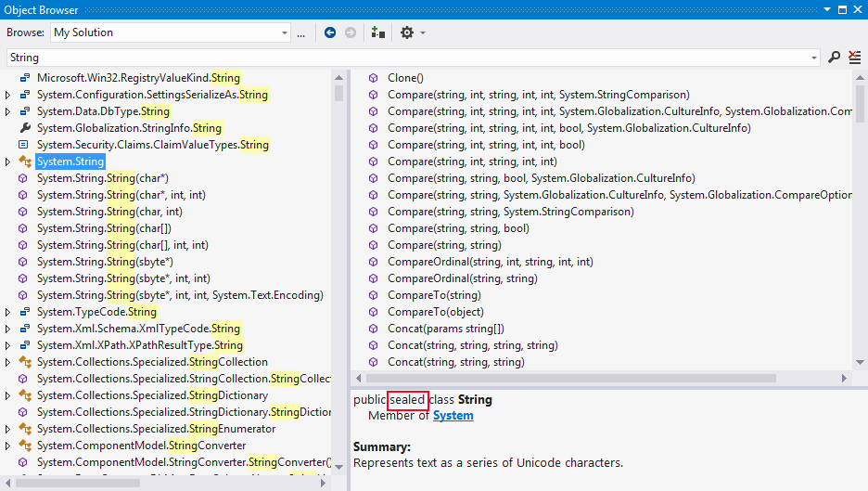Click the grayed-out forward navigation arrow
The height and width of the screenshot is (491, 868).
pos(351,32)
